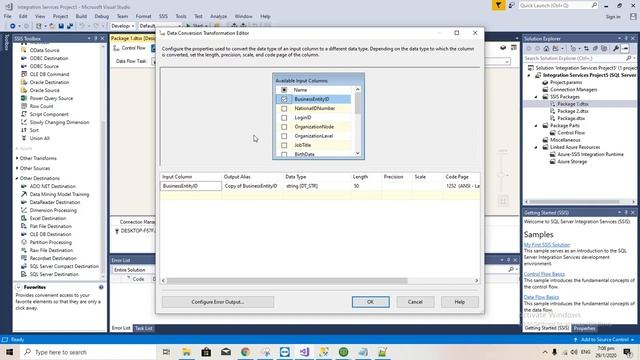Collapse Linked Azure Resources node
Image resolution: width=640 pixels, height=360 pixels.
536,147
